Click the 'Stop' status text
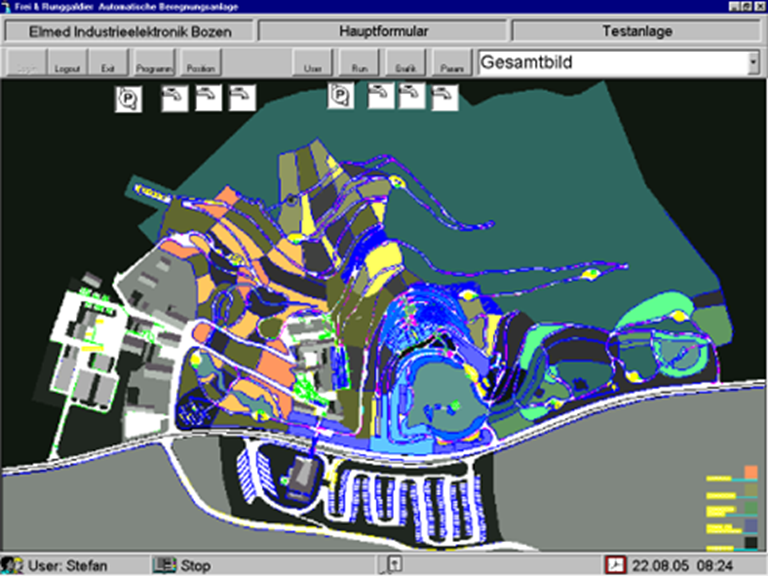The height and width of the screenshot is (576, 768). tap(195, 566)
